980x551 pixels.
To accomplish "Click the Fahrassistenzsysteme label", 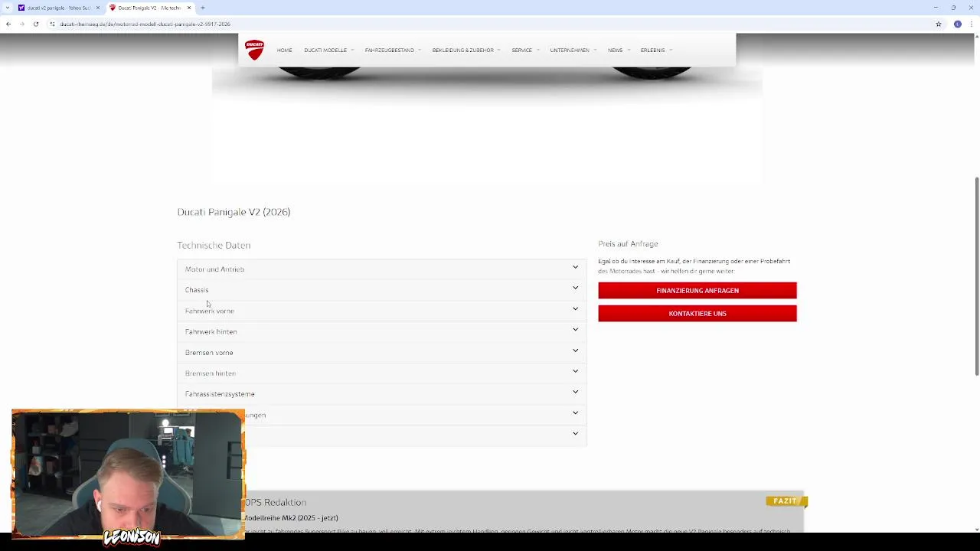I will pos(220,394).
